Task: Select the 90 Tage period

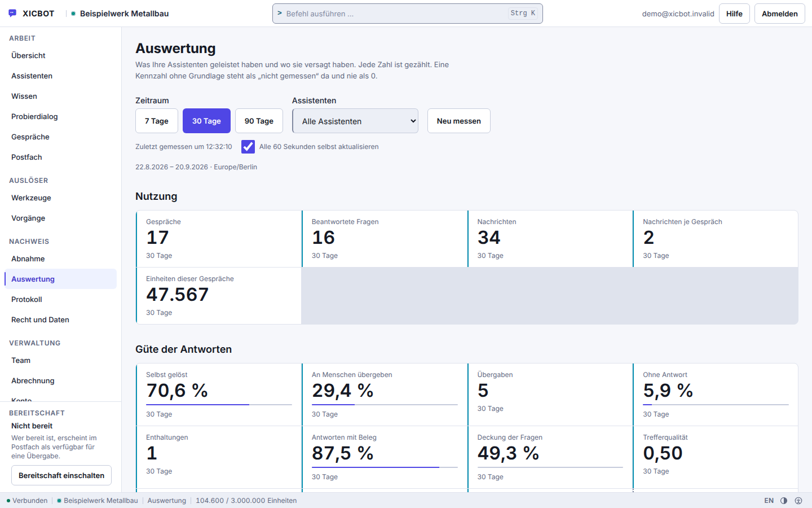Action: coord(259,121)
